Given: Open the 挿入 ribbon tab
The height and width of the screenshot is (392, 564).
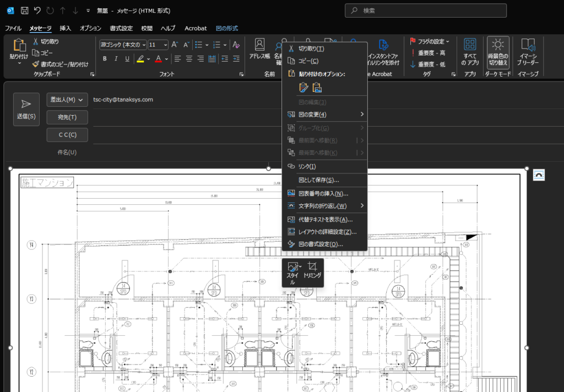Looking at the screenshot, I should click(x=65, y=28).
